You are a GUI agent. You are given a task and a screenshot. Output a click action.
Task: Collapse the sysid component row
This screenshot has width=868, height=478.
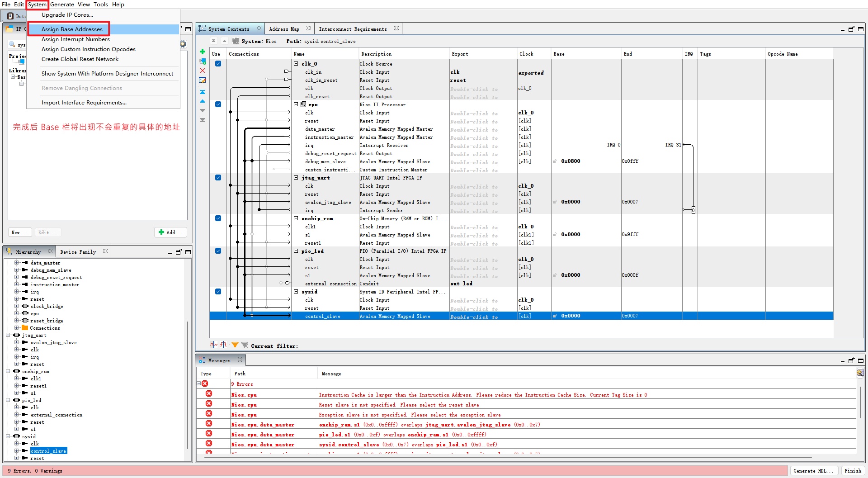tap(296, 292)
